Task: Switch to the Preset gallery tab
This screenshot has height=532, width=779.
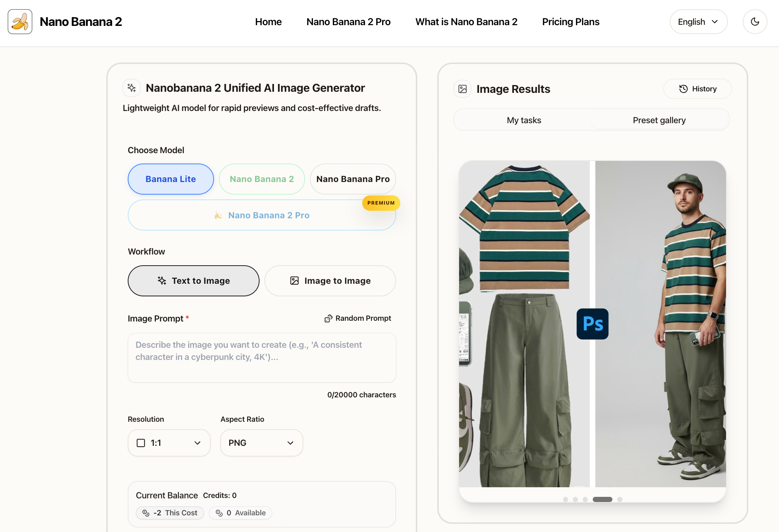Action: (659, 120)
